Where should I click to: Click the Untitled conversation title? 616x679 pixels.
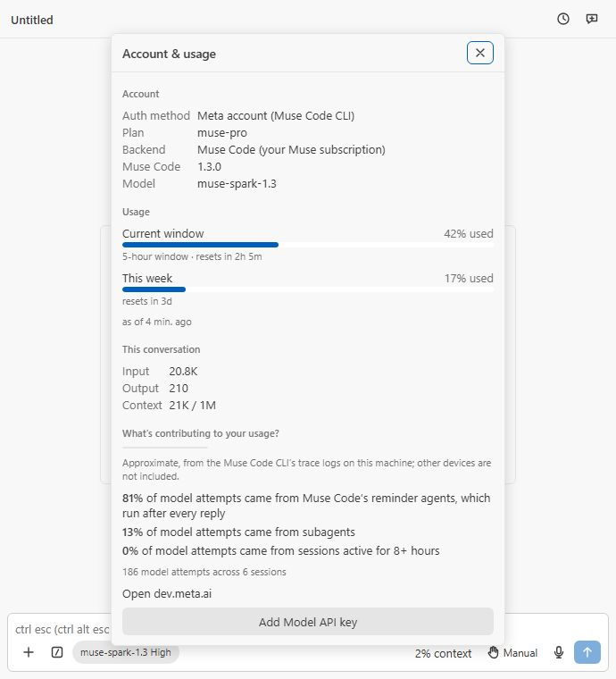32,20
